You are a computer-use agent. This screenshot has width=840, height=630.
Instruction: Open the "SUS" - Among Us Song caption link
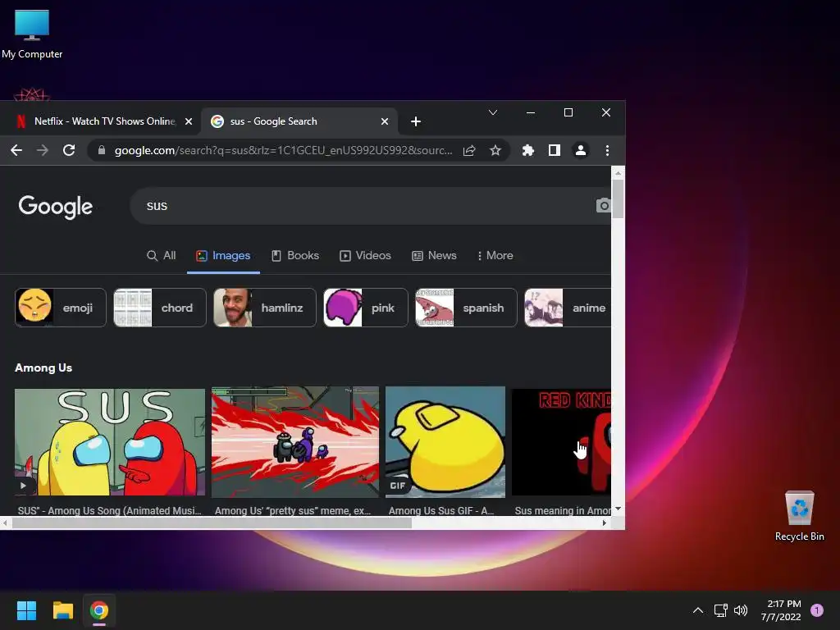[110, 510]
